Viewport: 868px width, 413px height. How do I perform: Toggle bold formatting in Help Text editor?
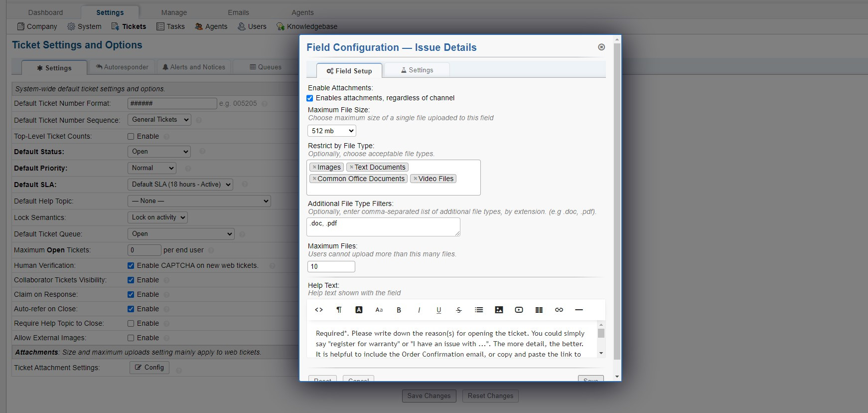pos(399,310)
